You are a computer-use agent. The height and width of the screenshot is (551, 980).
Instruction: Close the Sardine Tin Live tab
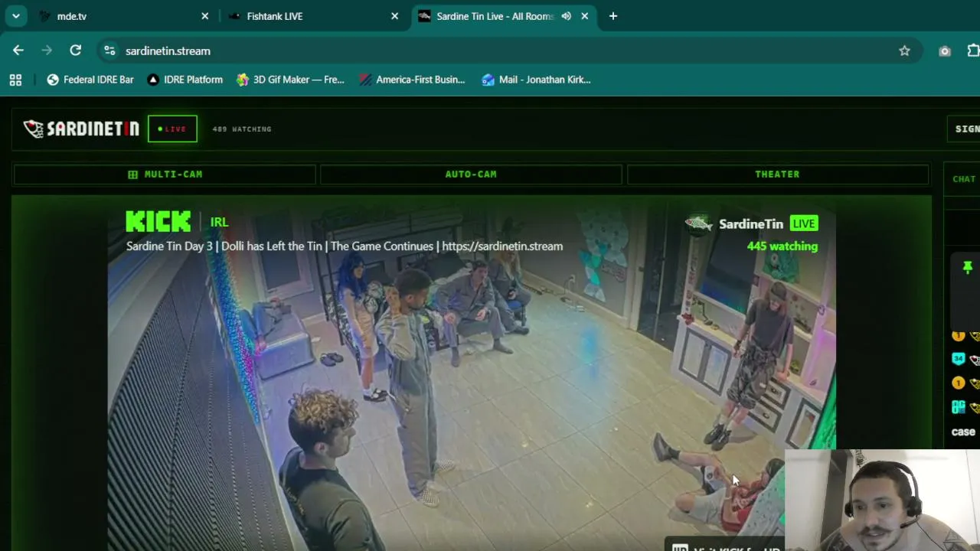[x=584, y=16]
